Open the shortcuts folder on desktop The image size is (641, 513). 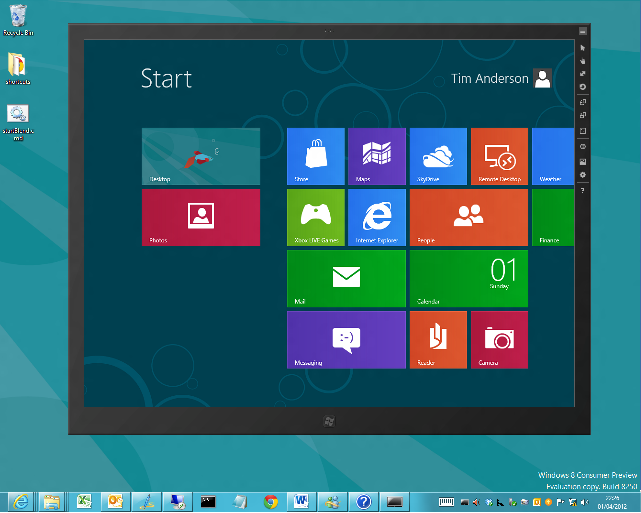(x=17, y=69)
